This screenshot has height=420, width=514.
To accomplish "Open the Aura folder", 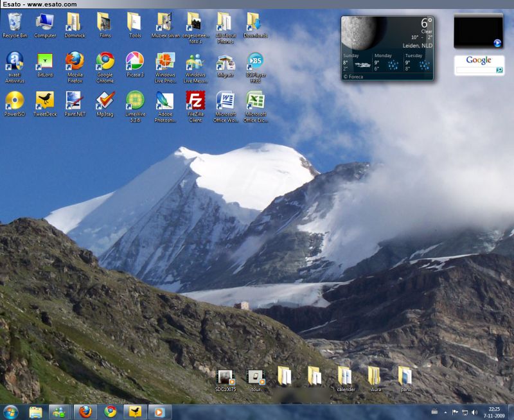I will click(376, 380).
